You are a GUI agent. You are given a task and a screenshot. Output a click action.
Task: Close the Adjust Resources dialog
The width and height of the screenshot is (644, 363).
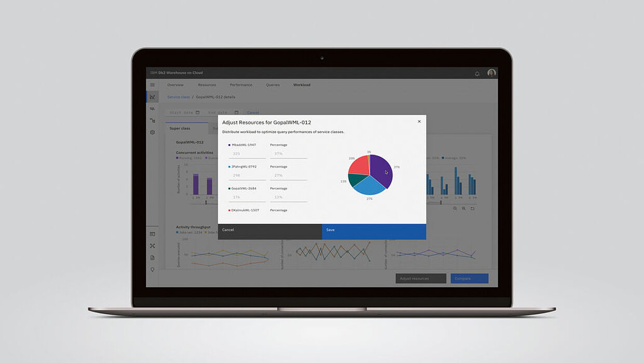coord(419,122)
